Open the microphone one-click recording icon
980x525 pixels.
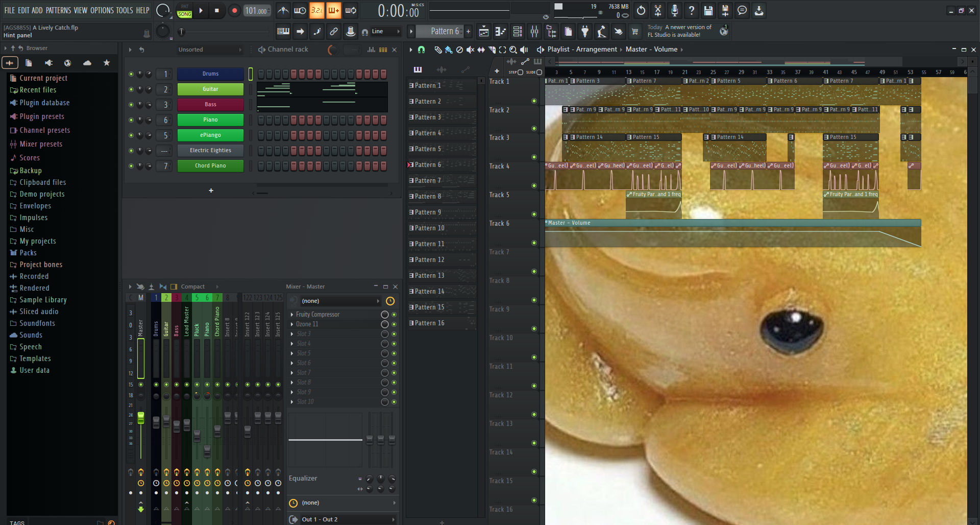tap(674, 10)
